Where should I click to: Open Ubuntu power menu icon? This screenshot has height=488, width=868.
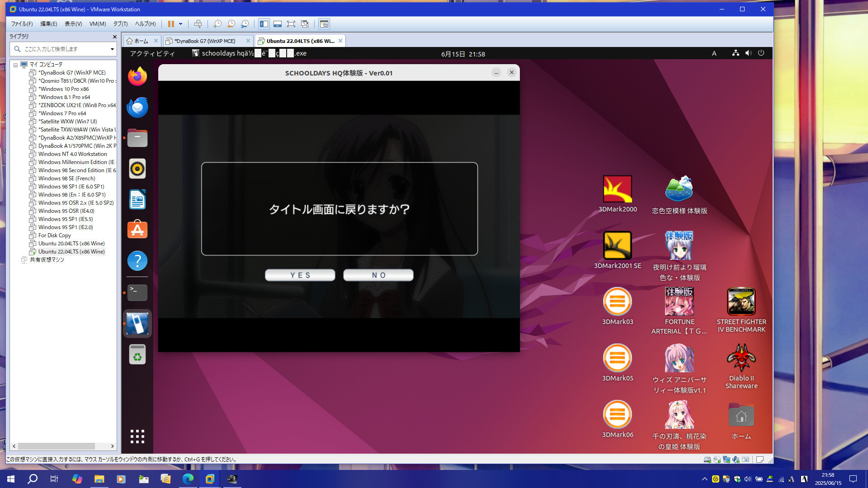(761, 53)
